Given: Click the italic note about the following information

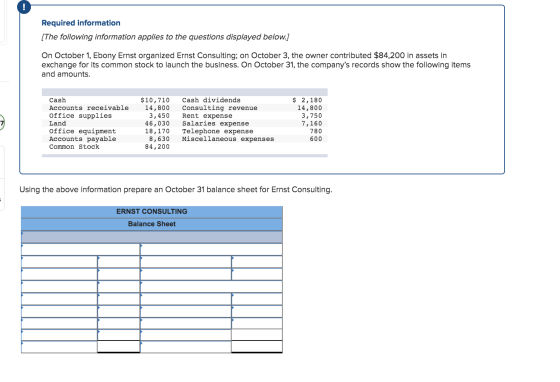Looking at the screenshot, I should [x=165, y=37].
